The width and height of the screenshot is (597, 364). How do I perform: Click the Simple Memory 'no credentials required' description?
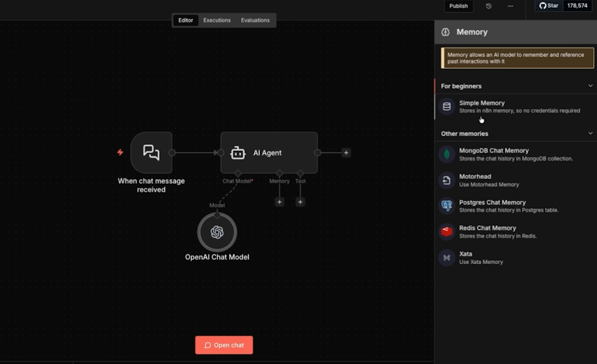tap(519, 111)
